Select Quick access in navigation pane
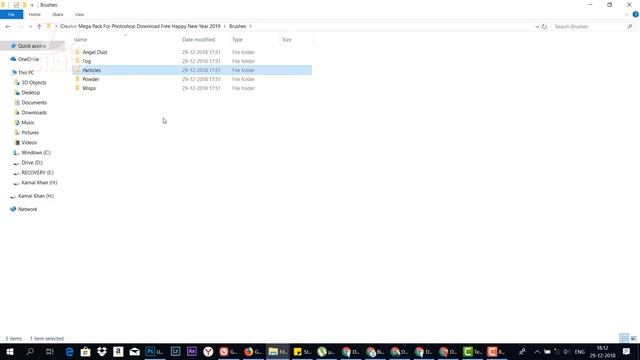 32,46
